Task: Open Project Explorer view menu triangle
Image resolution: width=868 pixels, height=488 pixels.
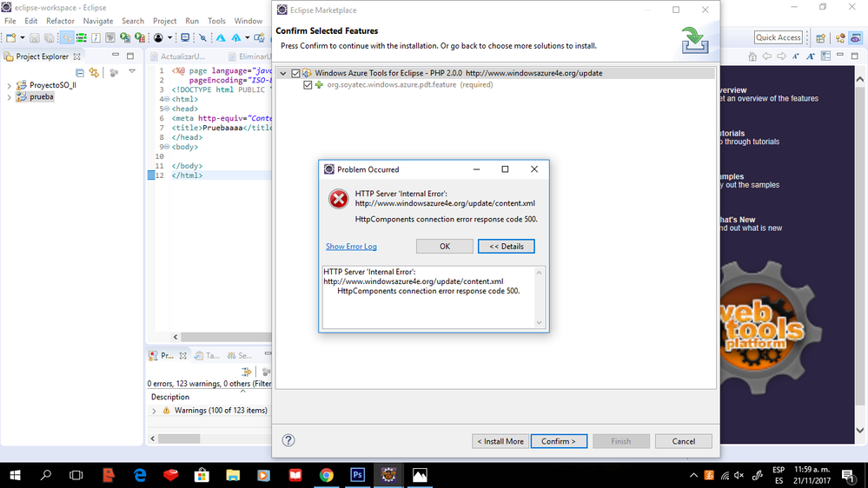Action: point(132,71)
